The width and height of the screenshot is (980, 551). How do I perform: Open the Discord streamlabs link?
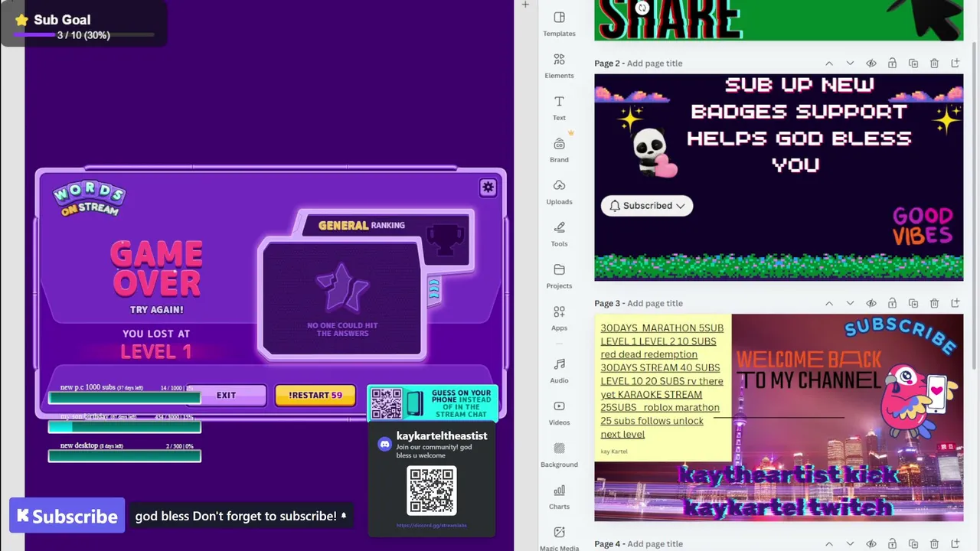coord(431,526)
